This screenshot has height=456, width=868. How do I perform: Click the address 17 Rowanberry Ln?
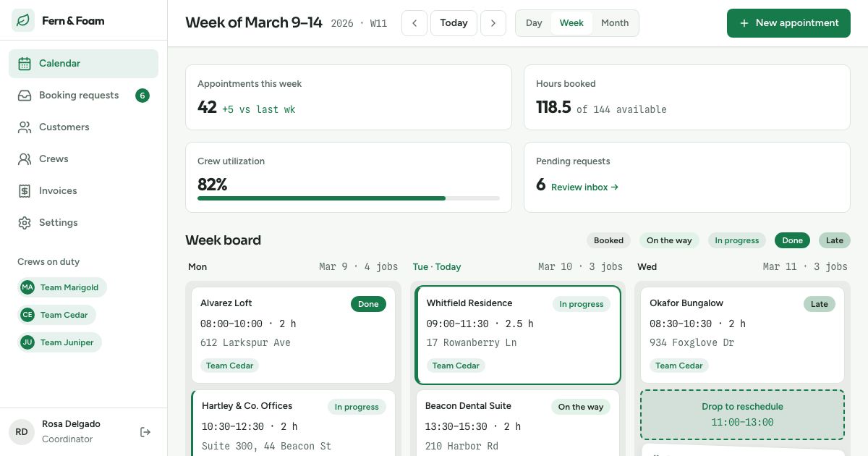tap(472, 343)
